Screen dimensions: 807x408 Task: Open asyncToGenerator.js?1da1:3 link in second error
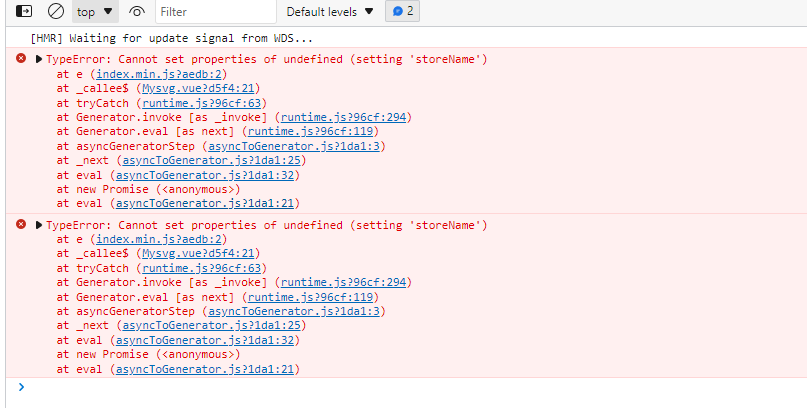[294, 311]
